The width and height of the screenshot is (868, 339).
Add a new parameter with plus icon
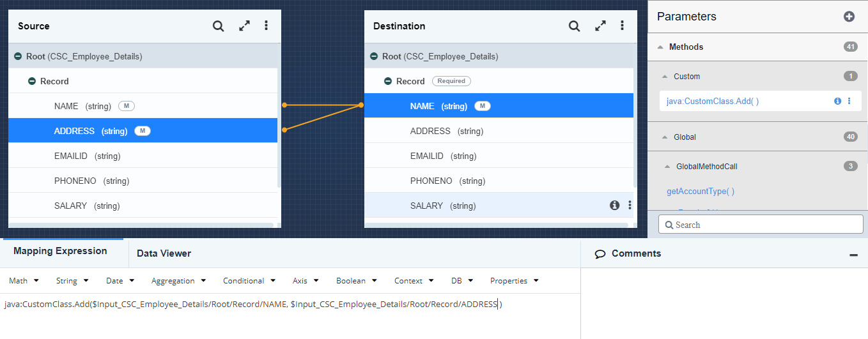[849, 17]
